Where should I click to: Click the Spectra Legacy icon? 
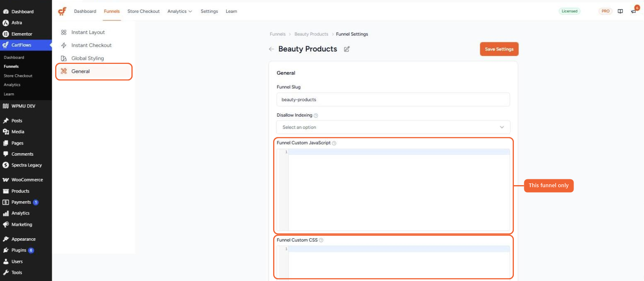click(6, 165)
